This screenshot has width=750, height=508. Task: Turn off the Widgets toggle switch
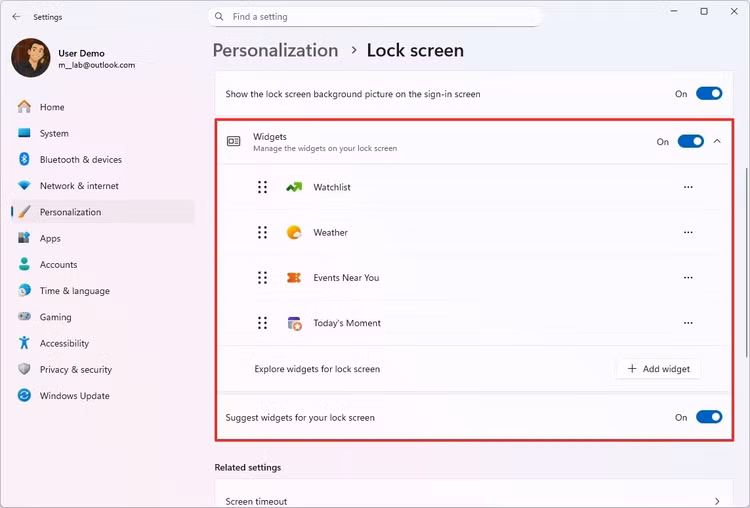pyautogui.click(x=690, y=142)
